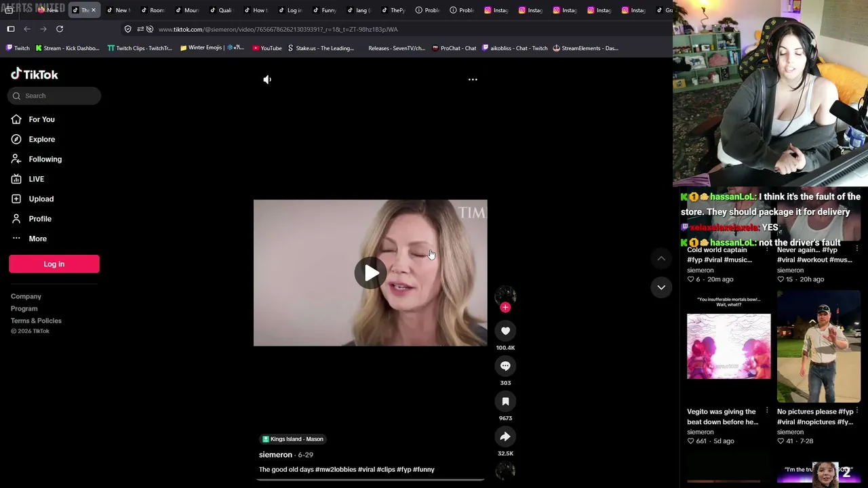Click the #mw2lobbies hashtag
The height and width of the screenshot is (488, 868).
pos(336,469)
